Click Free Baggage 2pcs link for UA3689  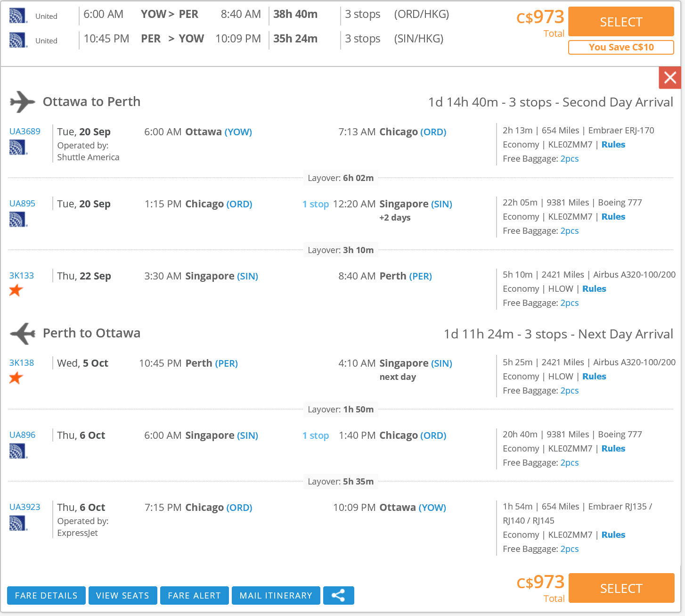coord(569,159)
